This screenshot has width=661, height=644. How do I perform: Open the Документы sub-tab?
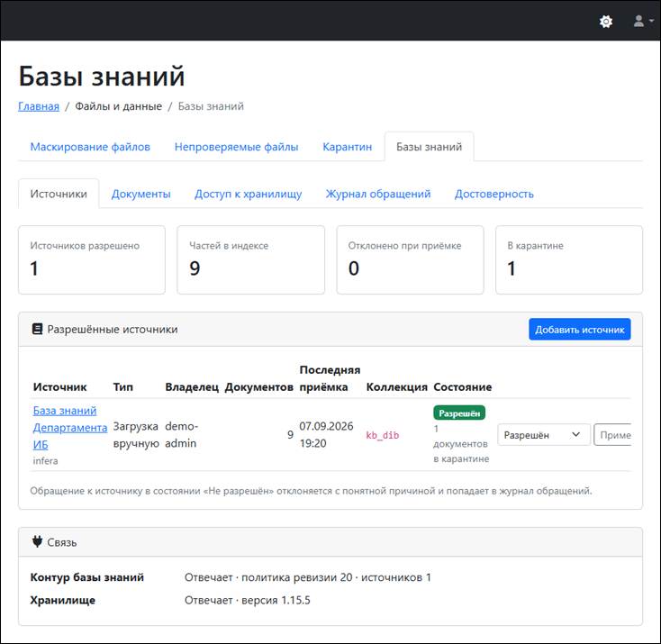140,194
